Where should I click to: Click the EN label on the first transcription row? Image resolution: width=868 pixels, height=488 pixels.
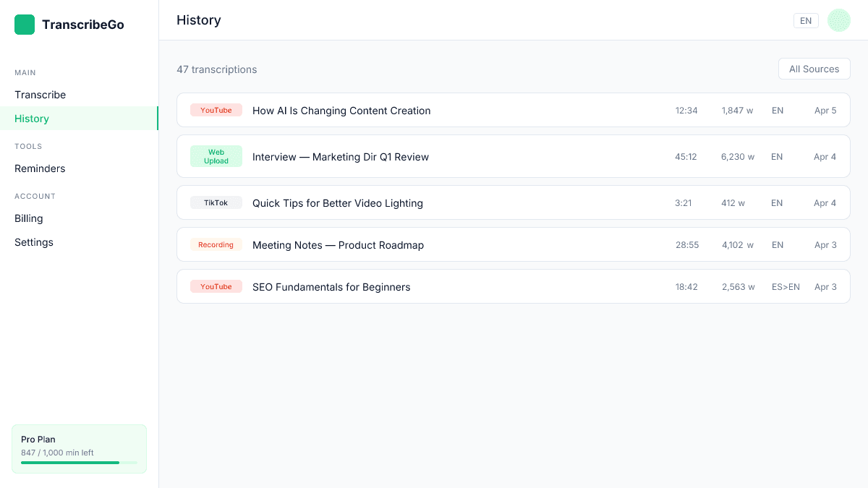(777, 110)
